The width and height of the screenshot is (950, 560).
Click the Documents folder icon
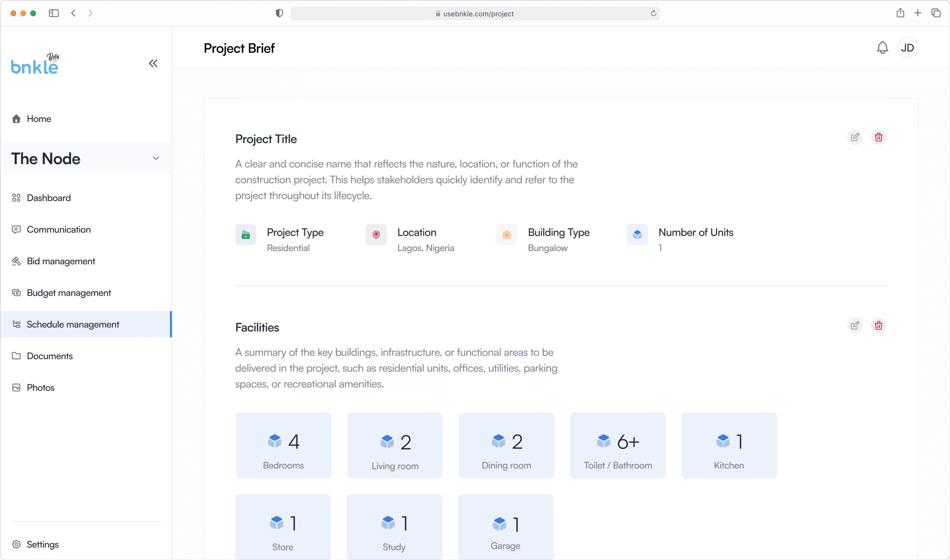pyautogui.click(x=16, y=356)
